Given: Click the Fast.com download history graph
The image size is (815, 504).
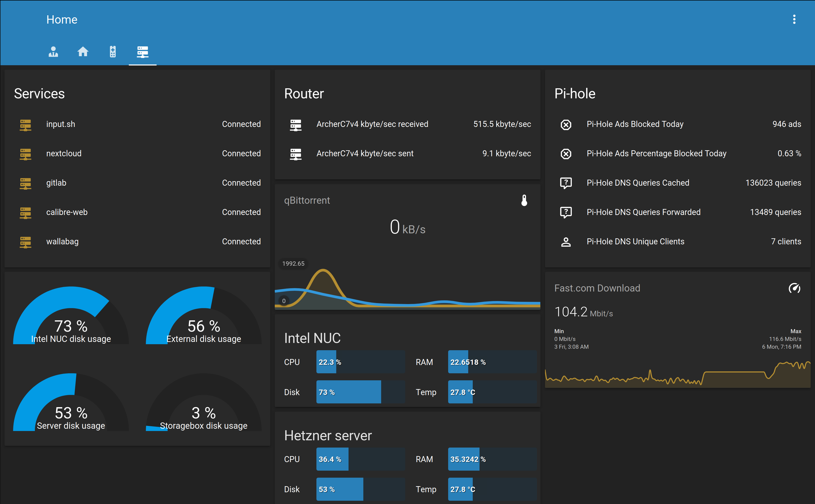Looking at the screenshot, I should coord(678,374).
